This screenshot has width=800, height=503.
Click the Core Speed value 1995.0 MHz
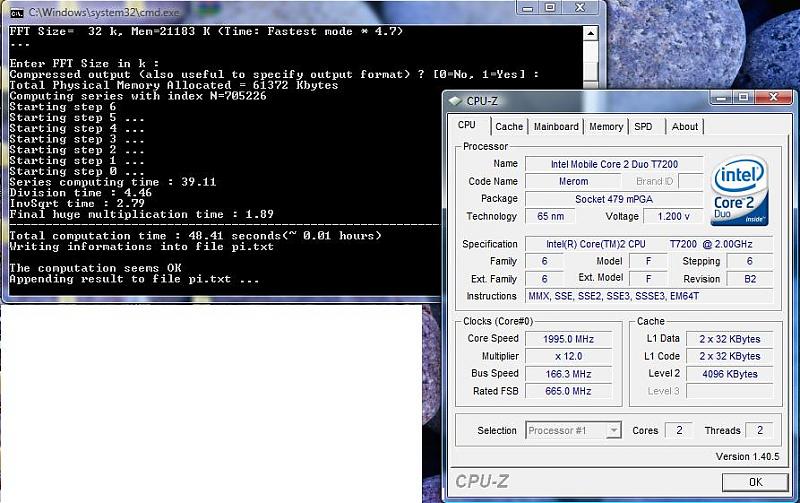click(x=568, y=339)
